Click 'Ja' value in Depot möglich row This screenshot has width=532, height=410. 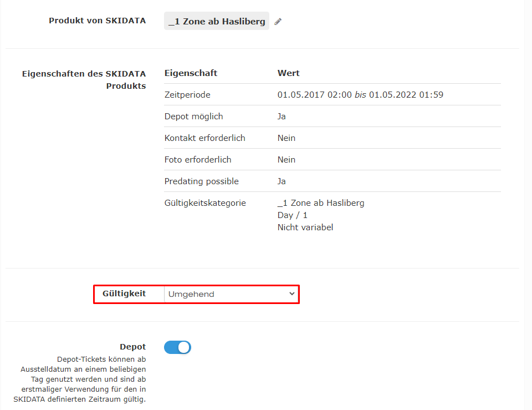pyautogui.click(x=282, y=117)
